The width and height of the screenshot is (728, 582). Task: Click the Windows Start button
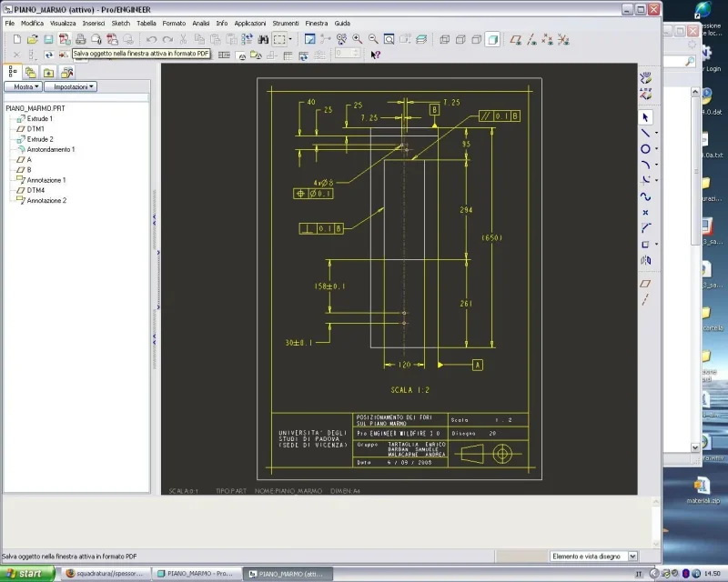click(27, 574)
